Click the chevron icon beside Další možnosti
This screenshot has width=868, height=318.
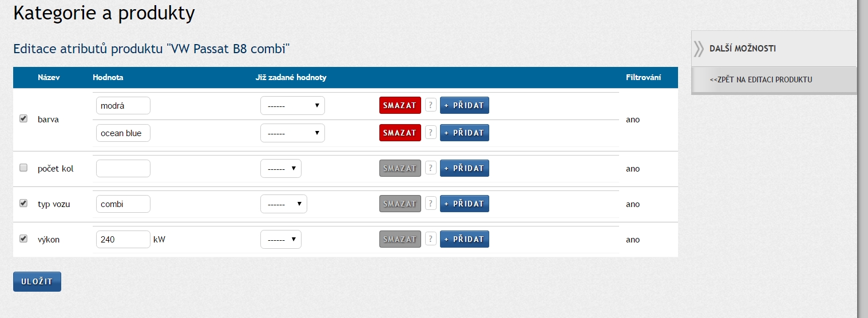pos(699,49)
